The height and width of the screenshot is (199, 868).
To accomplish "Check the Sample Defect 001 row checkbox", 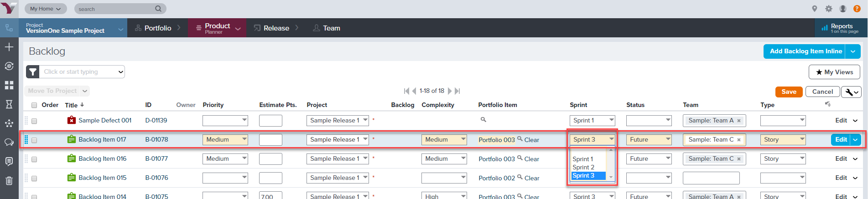I will point(34,121).
